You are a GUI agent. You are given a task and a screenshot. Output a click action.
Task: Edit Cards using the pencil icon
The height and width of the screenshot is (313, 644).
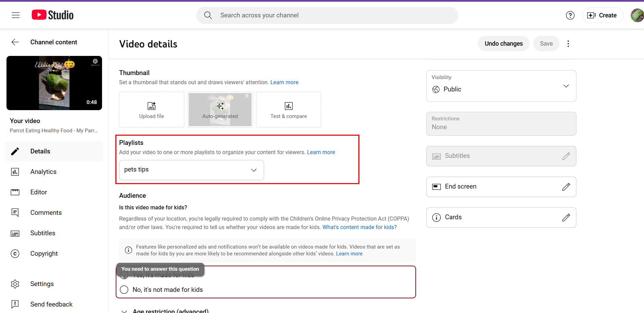coord(566,217)
